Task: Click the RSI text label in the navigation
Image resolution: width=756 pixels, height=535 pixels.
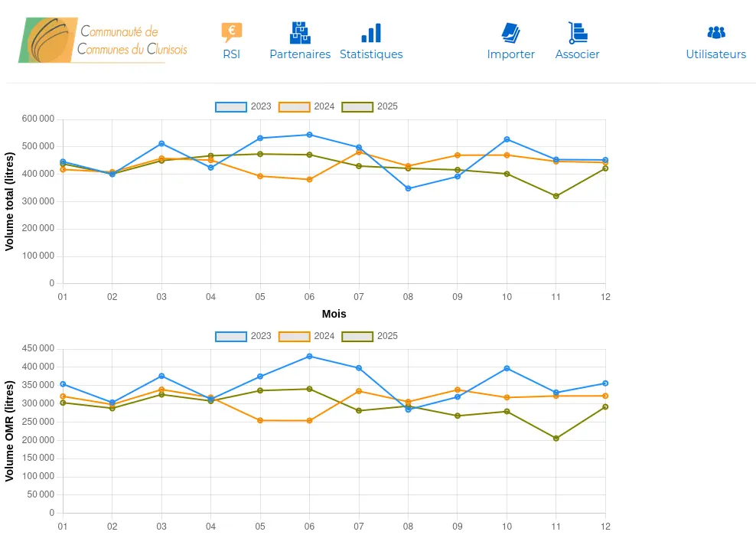Action: [x=231, y=54]
